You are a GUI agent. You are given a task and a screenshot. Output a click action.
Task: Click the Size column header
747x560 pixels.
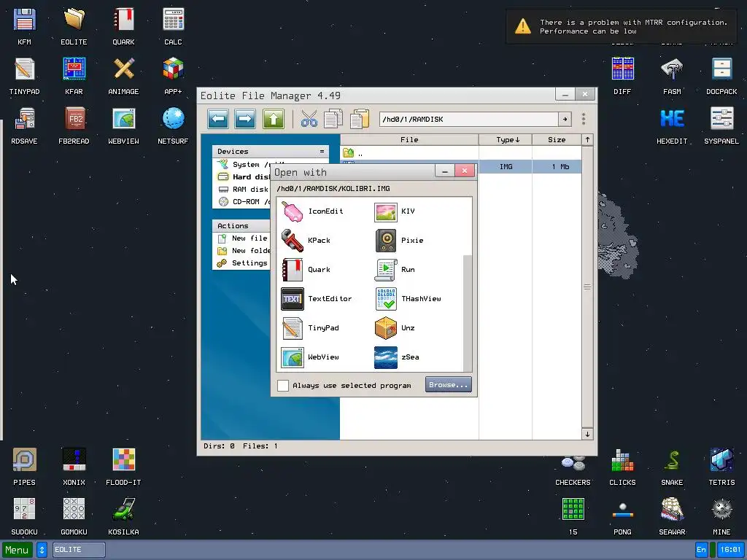tap(557, 139)
